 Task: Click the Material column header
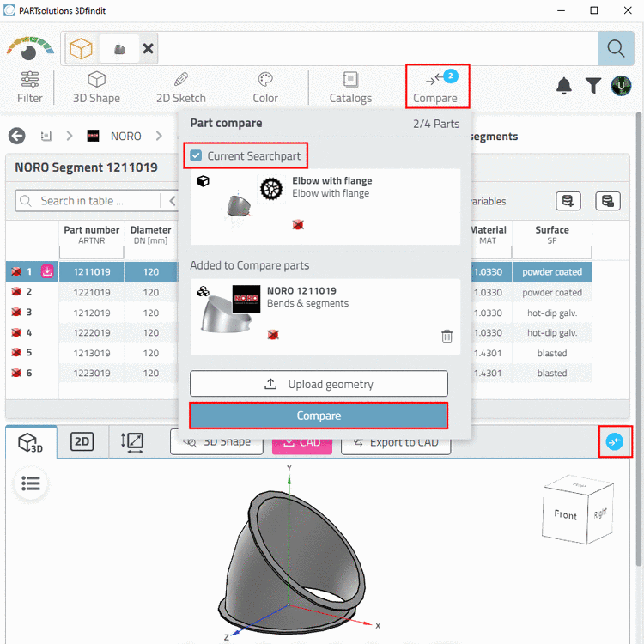488,234
